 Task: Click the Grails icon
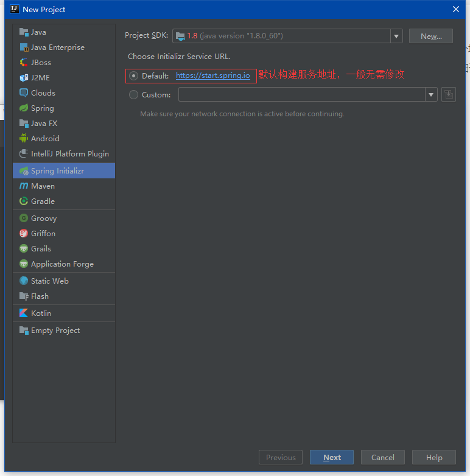[24, 248]
